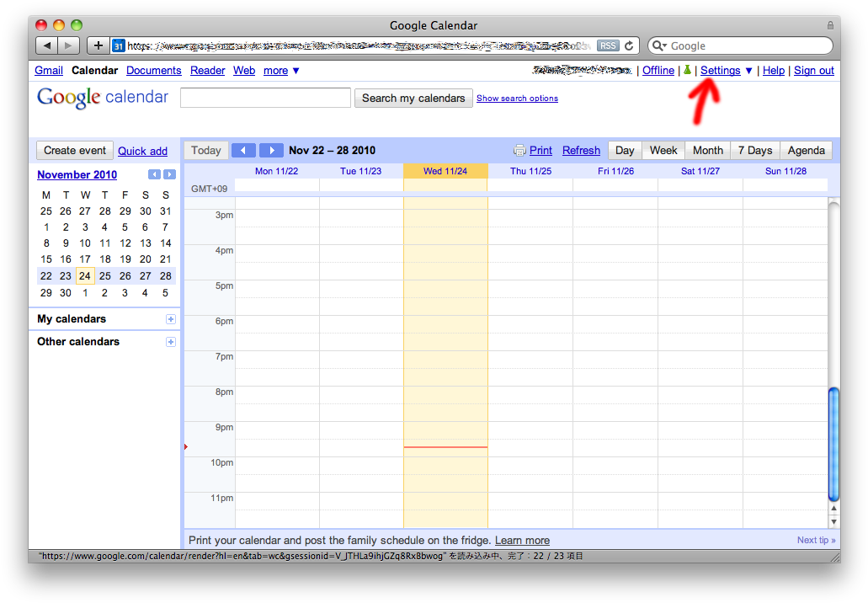The image size is (868, 603).
Task: Open the November 2010 month link
Action: (77, 174)
